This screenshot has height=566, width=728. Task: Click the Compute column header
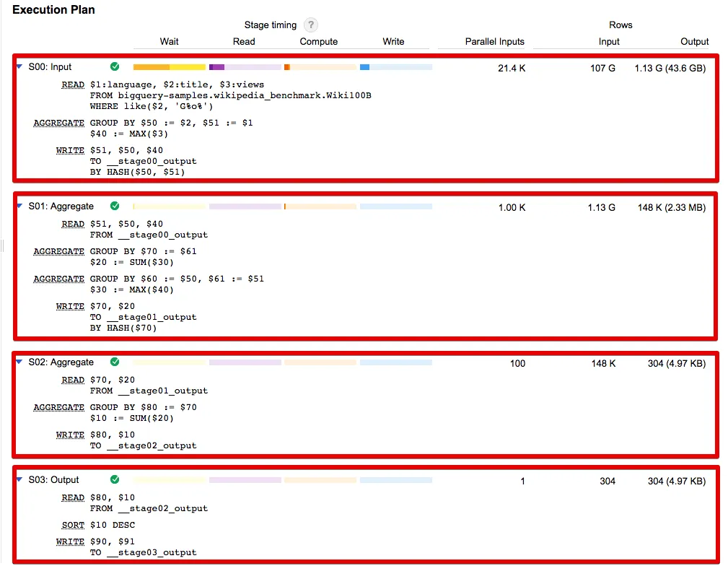tap(318, 41)
